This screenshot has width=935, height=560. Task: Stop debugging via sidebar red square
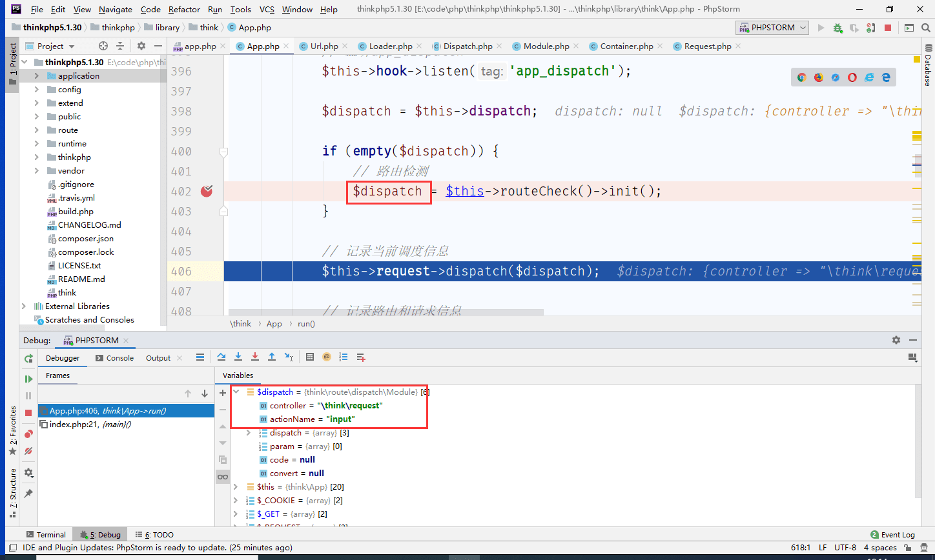click(x=28, y=413)
